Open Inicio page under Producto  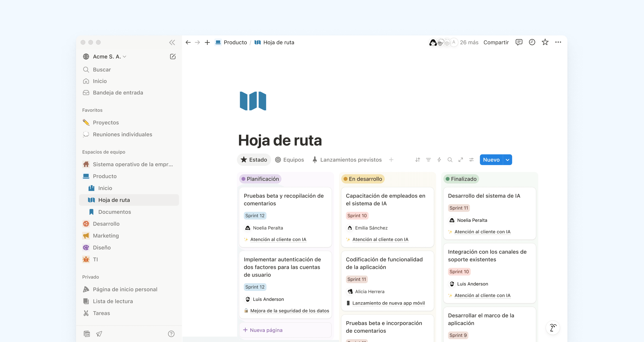(129, 188)
